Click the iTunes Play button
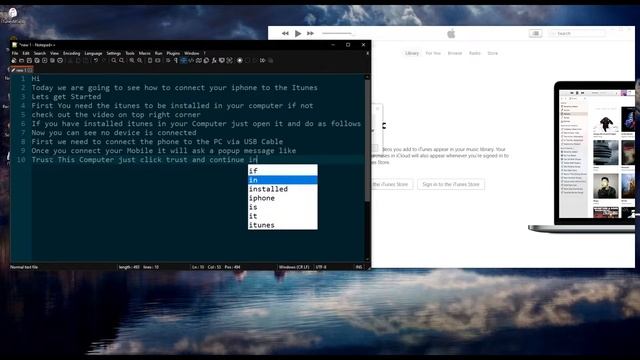 tap(298, 33)
